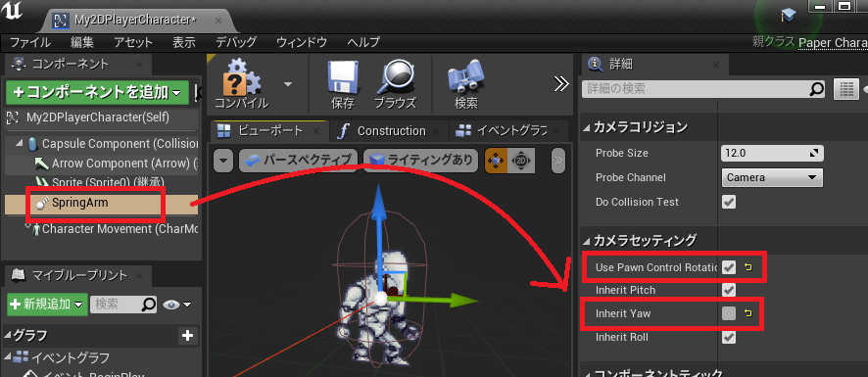
Task: Open the ヘルプ menu
Action: tap(363, 42)
